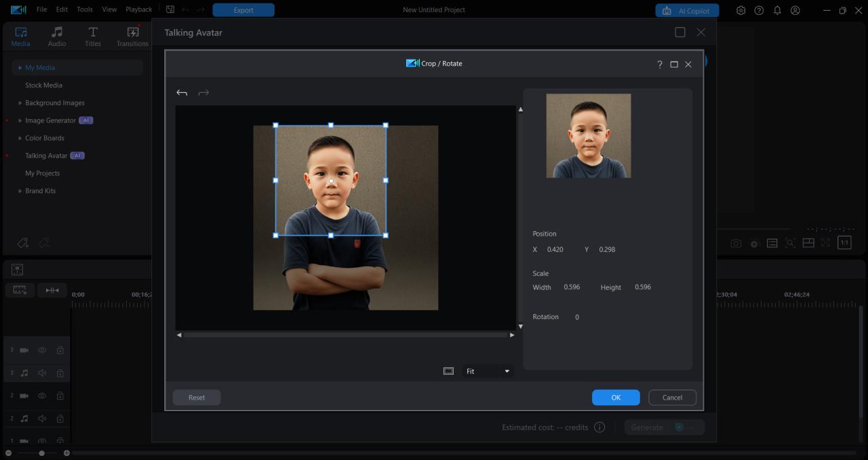868x460 pixels.
Task: Open the Playback menu
Action: click(138, 9)
